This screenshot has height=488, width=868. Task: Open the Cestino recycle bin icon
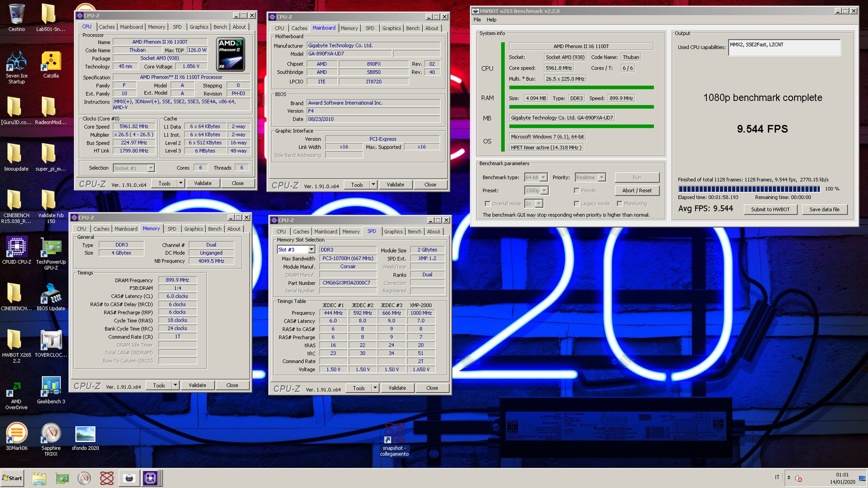pos(16,18)
